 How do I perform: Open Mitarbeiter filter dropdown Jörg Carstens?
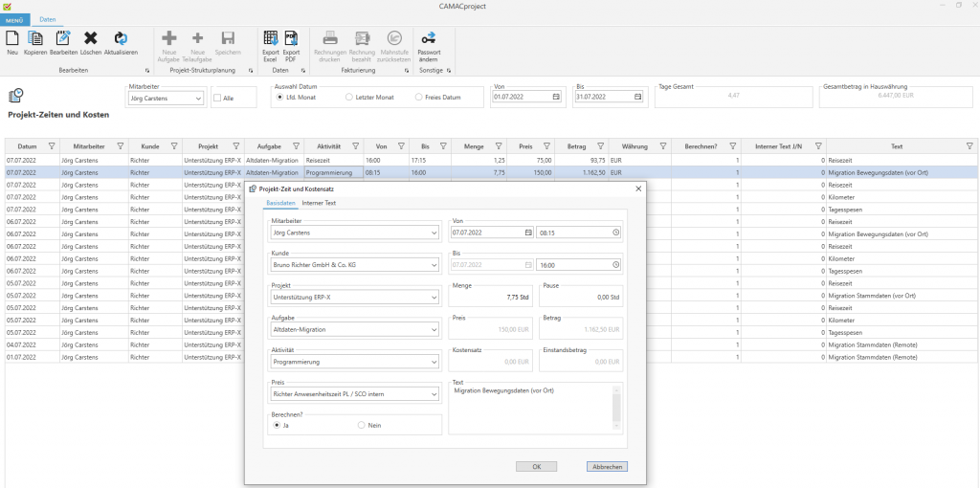tap(199, 99)
